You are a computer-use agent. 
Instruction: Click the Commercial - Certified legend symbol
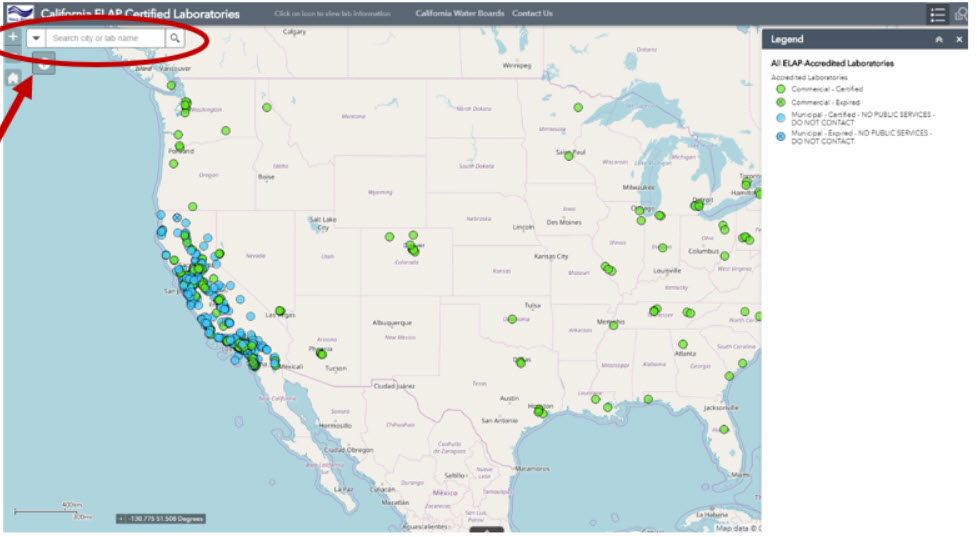781,89
